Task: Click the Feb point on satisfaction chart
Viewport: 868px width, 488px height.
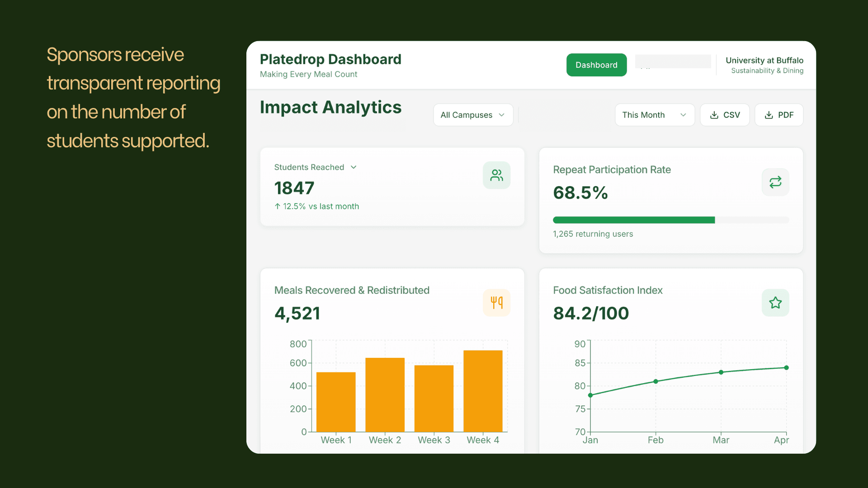Action: point(656,381)
